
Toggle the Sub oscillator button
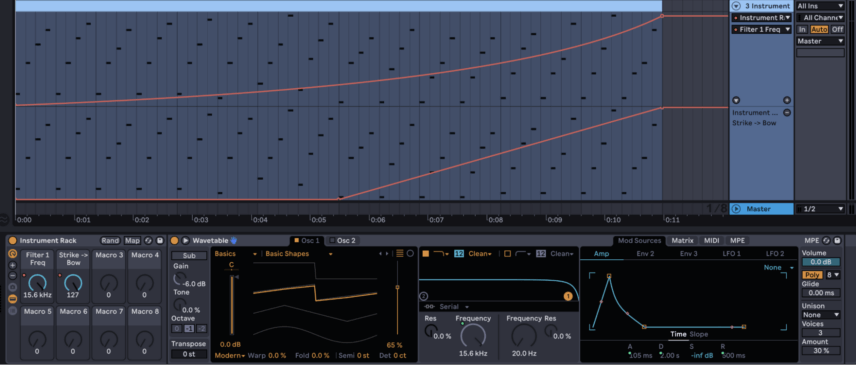coord(189,255)
